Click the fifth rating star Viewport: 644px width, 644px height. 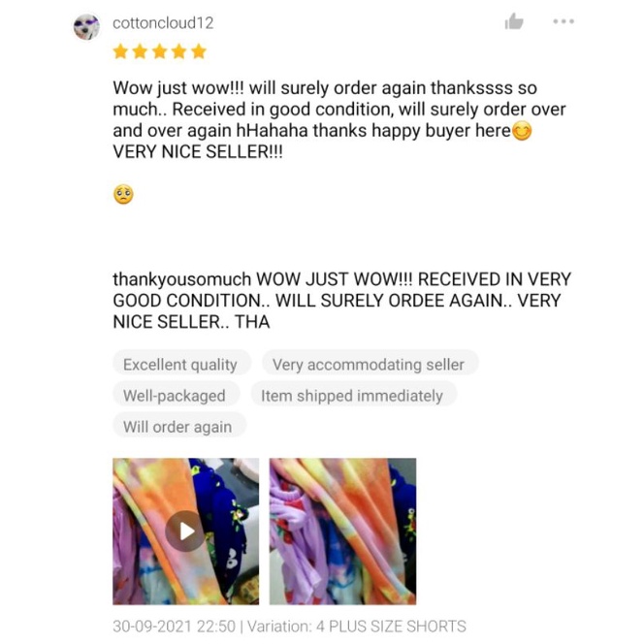point(199,52)
